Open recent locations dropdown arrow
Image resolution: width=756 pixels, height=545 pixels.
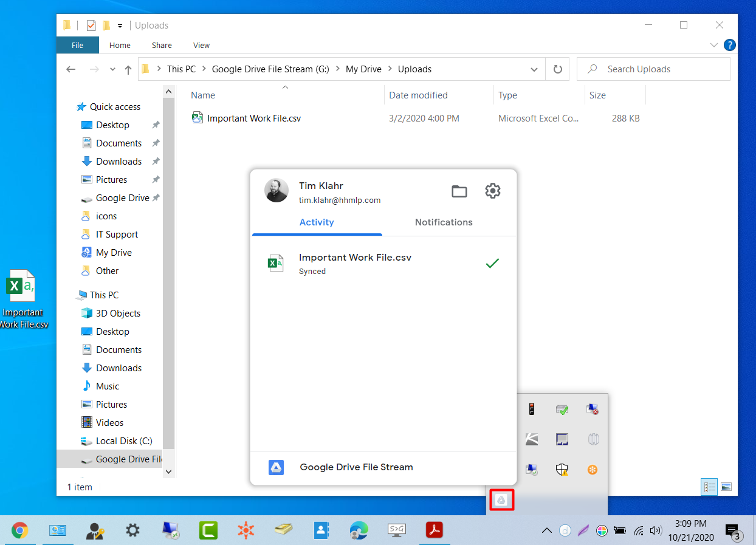click(112, 69)
